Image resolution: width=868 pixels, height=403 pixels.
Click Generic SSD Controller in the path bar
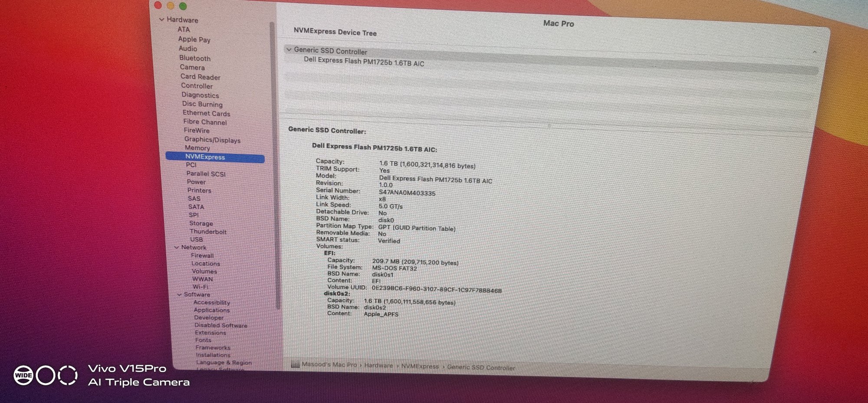coord(481,367)
